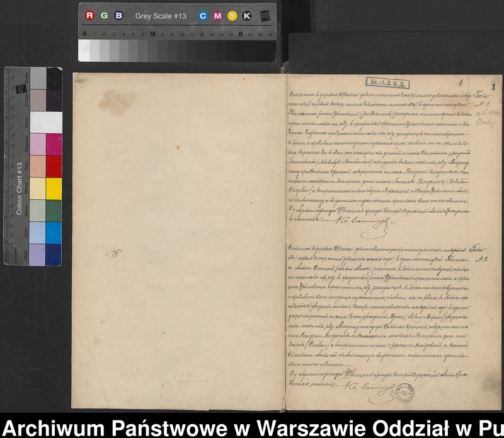The image size is (504, 438).
Task: Click the 'Grey Scale #13' label
Action: tap(161, 16)
